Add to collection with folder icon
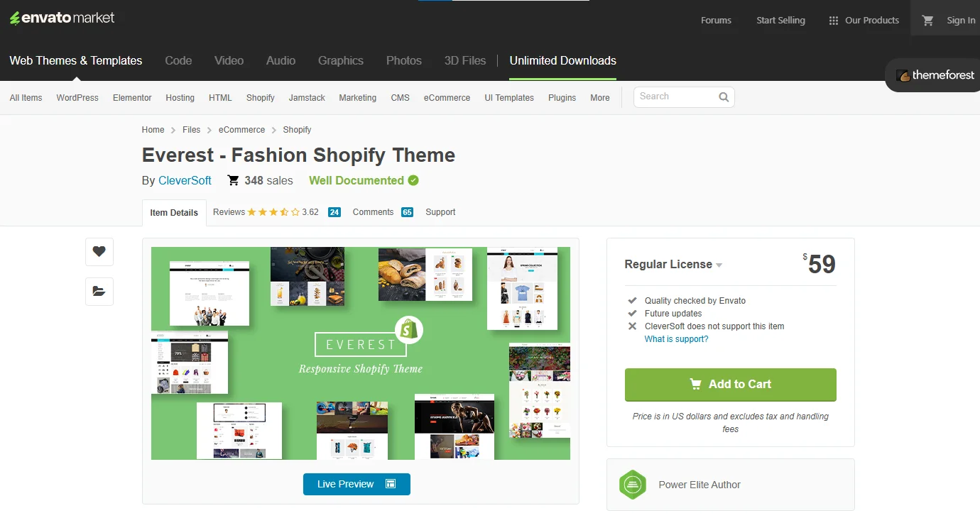The width and height of the screenshot is (980, 518). click(x=99, y=291)
